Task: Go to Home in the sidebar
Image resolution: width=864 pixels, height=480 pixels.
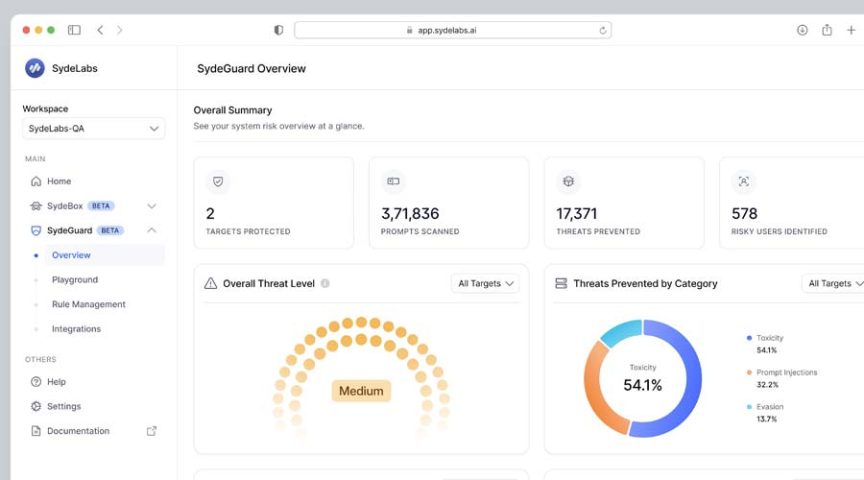Action: [59, 181]
